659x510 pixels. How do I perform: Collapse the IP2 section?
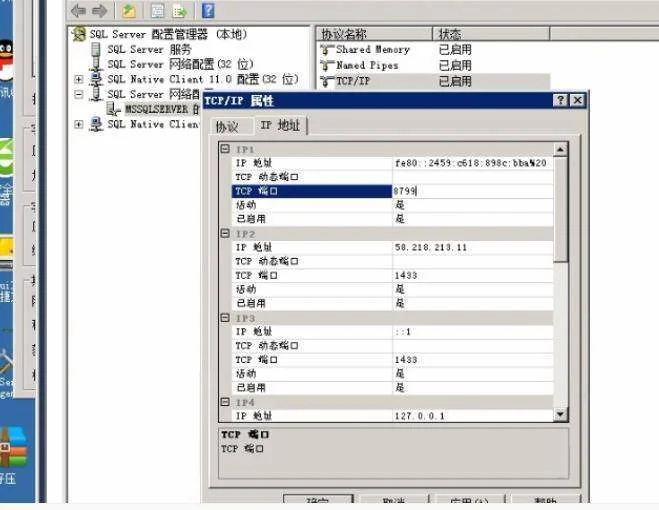click(x=225, y=233)
